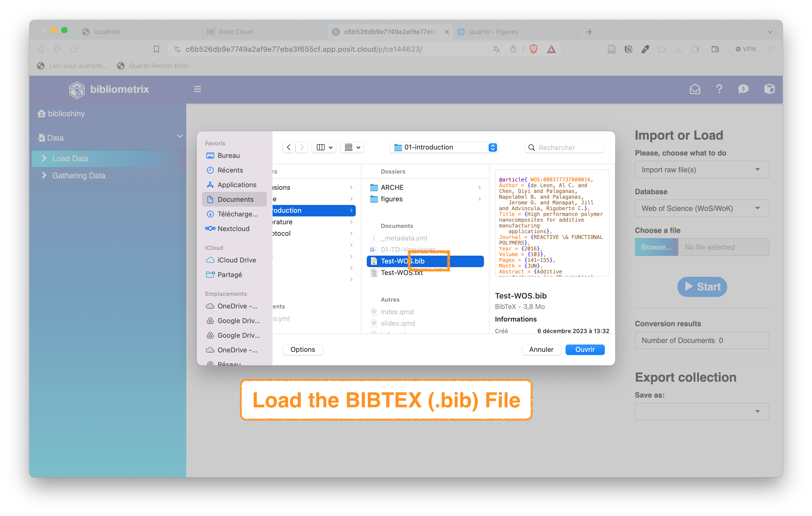Click the Ouvrir button
This screenshot has width=812, height=516.
[584, 349]
